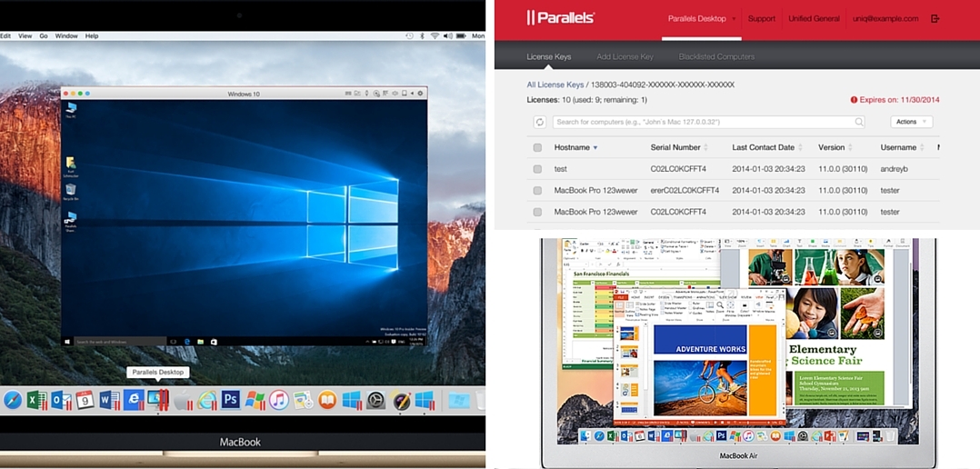
Task: Check the box for hostname 'test'
Action: point(537,169)
